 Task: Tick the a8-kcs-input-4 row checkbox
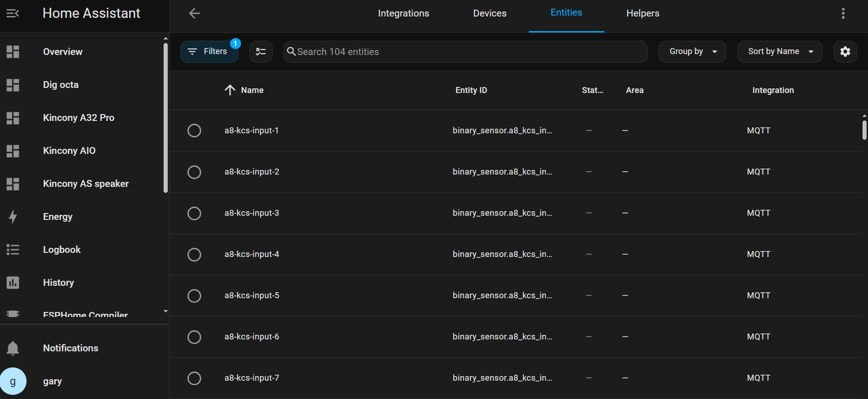[x=194, y=254]
